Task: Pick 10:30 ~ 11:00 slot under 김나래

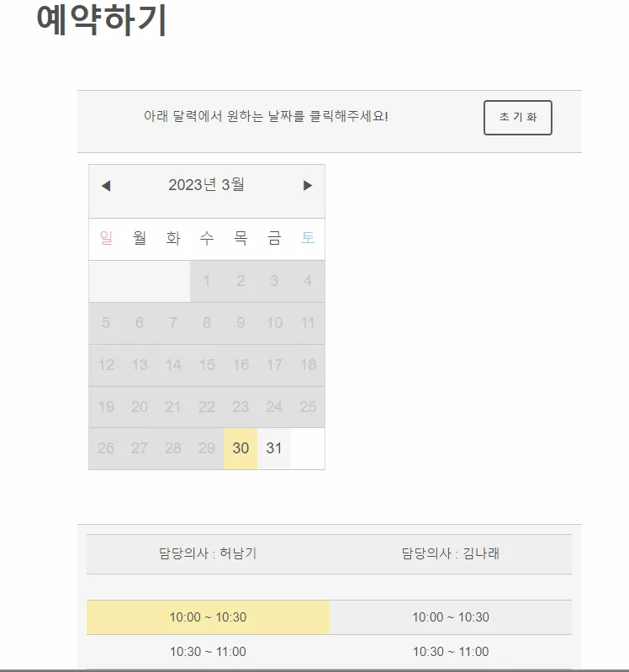Action: [x=451, y=652]
